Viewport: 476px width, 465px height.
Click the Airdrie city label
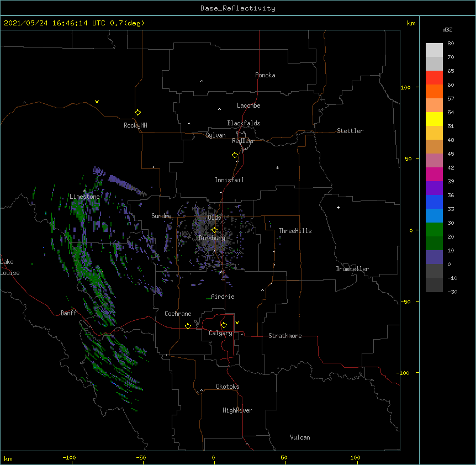pos(223,297)
